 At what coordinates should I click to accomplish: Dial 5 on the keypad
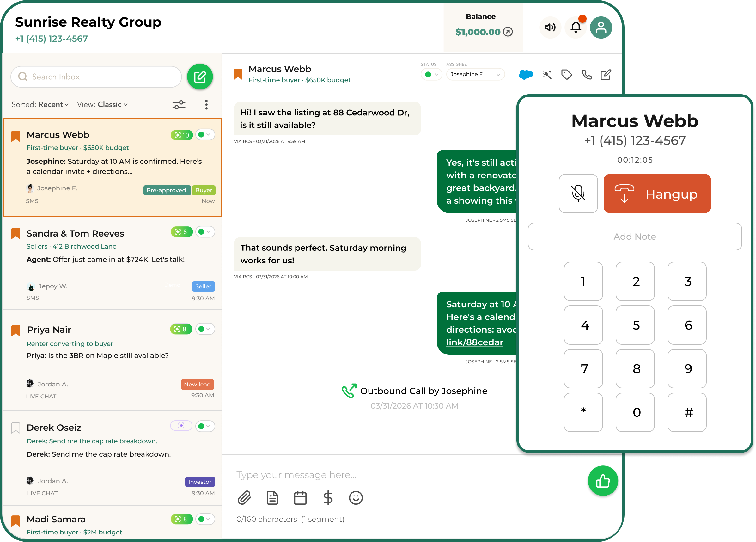coord(635,325)
